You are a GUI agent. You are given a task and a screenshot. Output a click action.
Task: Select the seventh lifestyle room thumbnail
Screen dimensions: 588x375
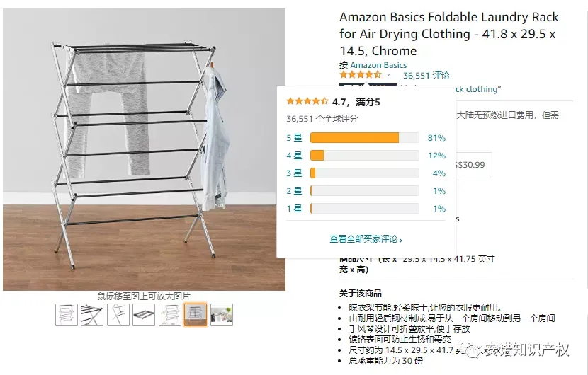coord(222,315)
